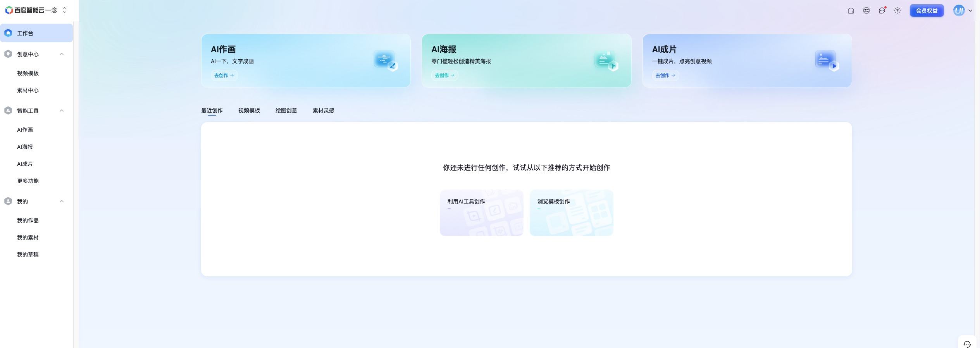Click the help question mark icon
The image size is (980, 348).
point(897,11)
